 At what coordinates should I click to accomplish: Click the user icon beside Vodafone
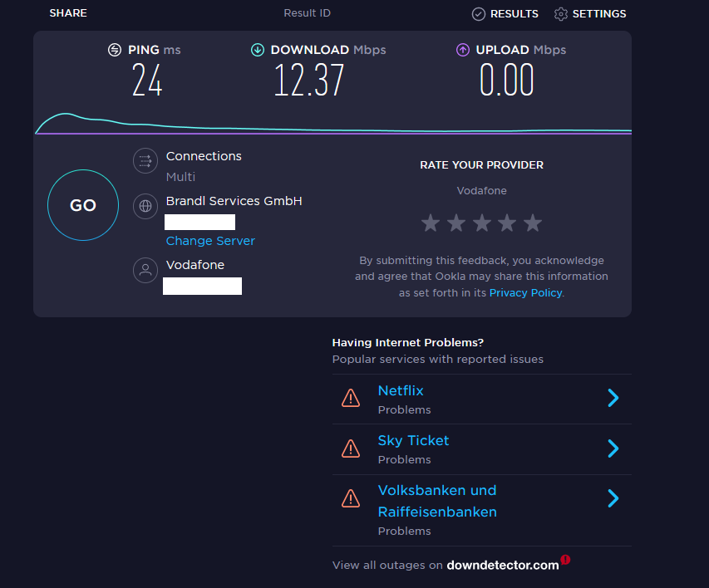point(145,270)
